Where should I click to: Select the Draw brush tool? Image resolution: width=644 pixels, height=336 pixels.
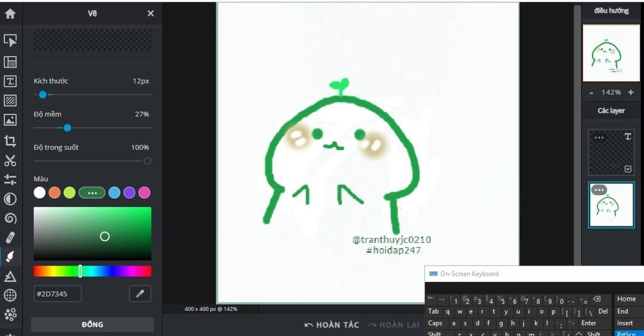(10, 256)
